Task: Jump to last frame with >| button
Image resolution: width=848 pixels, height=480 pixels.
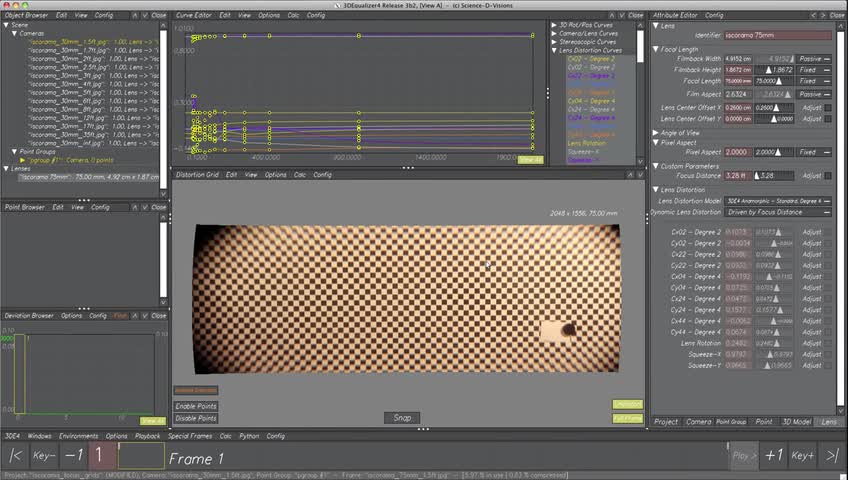Action: click(832, 456)
